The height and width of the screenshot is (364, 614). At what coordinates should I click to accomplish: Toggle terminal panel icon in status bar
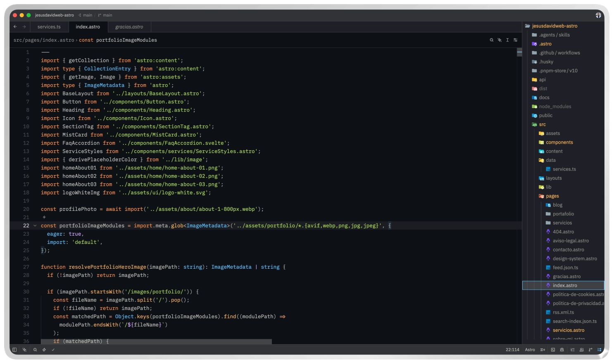553,350
